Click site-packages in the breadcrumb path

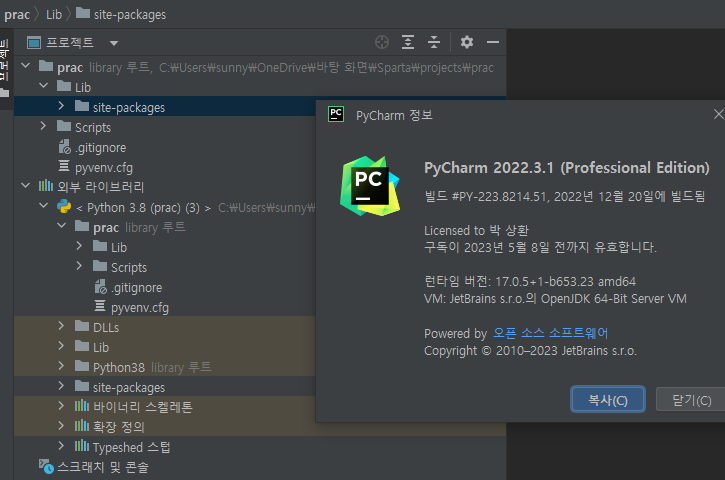tap(129, 15)
